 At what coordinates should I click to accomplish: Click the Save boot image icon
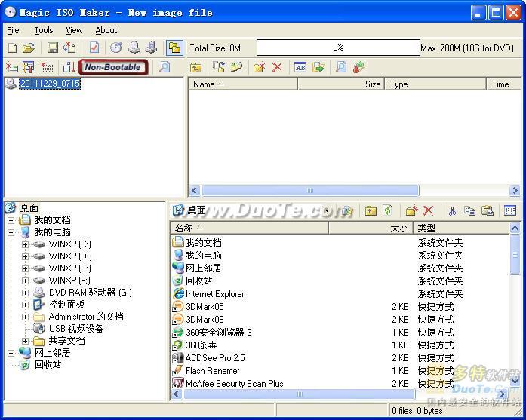29,67
